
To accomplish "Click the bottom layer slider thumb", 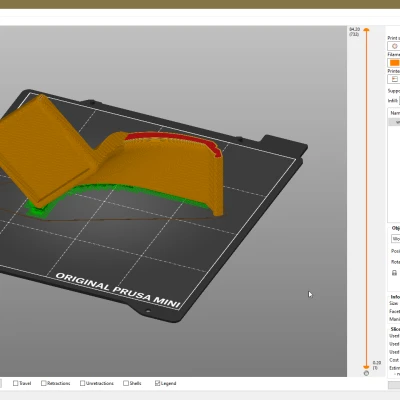I will [x=366, y=367].
